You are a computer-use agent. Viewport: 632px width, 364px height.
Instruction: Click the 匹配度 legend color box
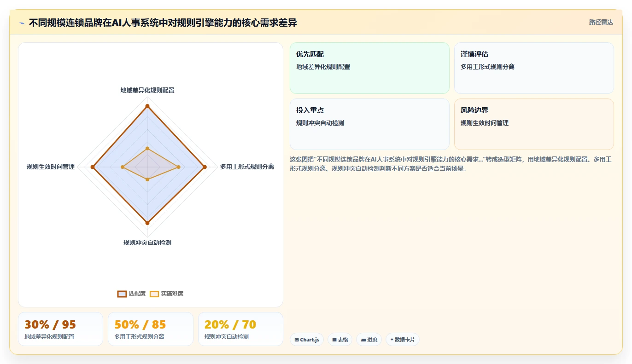[122, 294]
